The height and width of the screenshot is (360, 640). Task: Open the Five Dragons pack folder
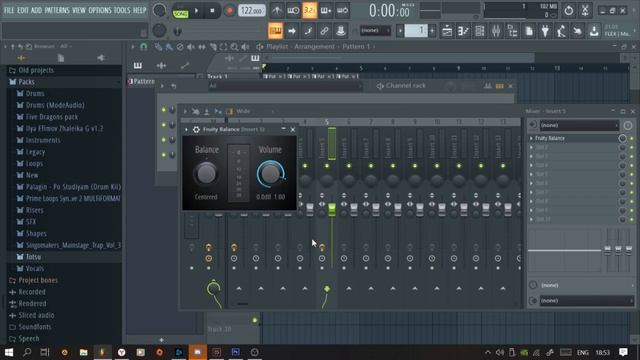(x=52, y=117)
